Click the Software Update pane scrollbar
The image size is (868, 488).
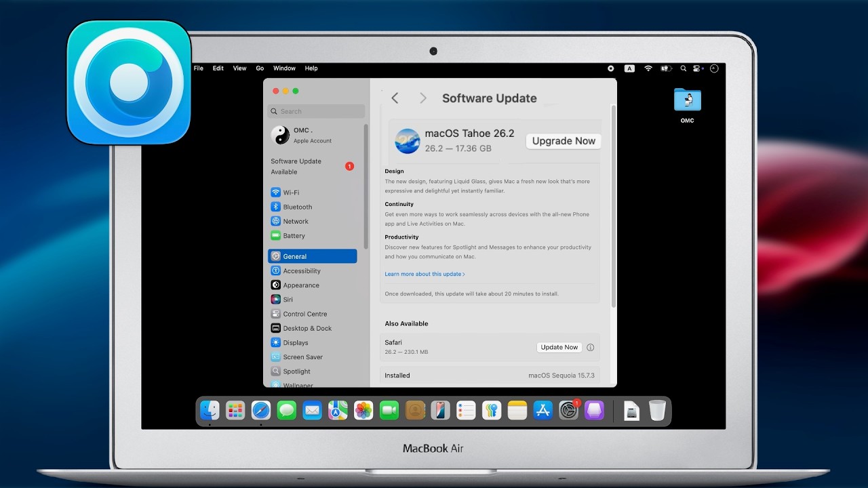[x=614, y=207]
